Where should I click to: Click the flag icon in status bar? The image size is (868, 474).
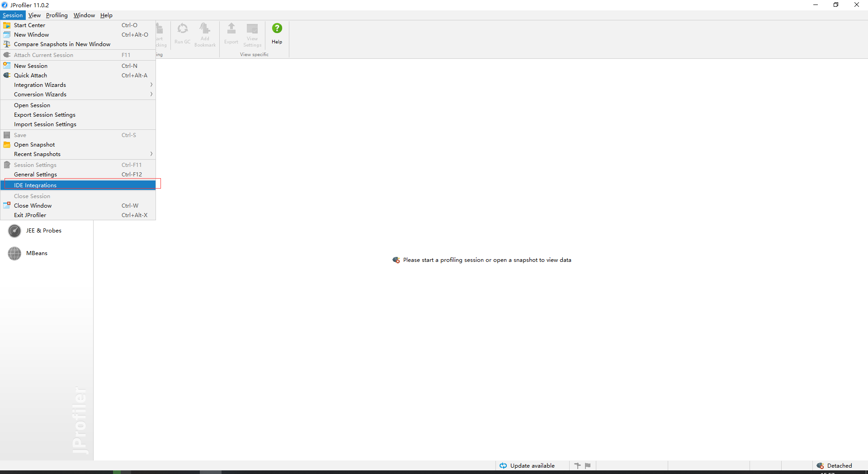pyautogui.click(x=588, y=465)
